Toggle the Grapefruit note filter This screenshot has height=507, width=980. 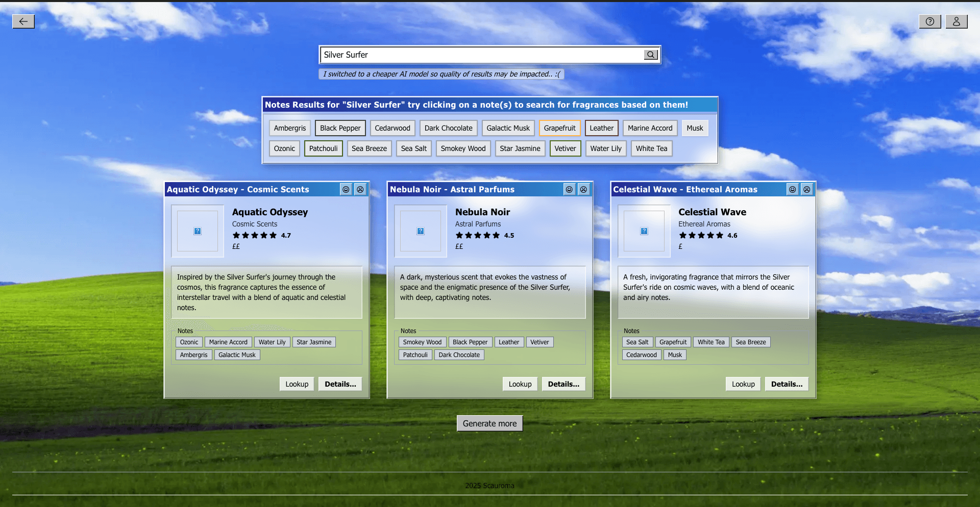(559, 128)
